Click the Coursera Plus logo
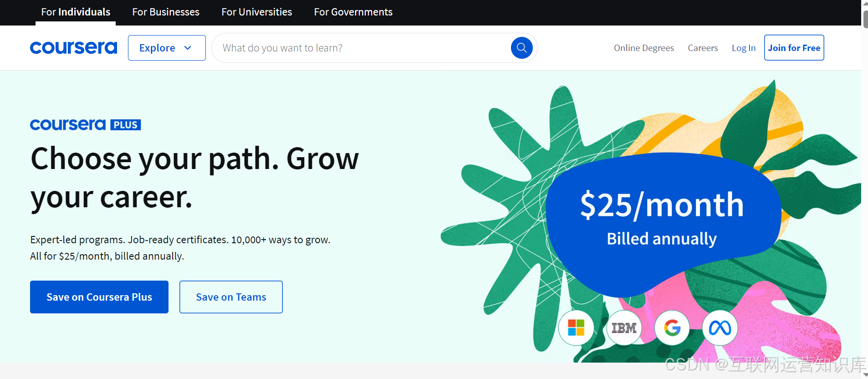Screen dimensions: 868x379 pyautogui.click(x=86, y=124)
